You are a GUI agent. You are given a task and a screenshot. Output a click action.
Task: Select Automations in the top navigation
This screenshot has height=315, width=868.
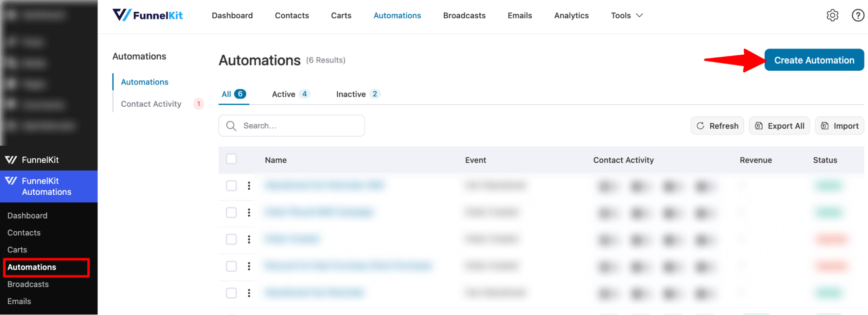(397, 16)
